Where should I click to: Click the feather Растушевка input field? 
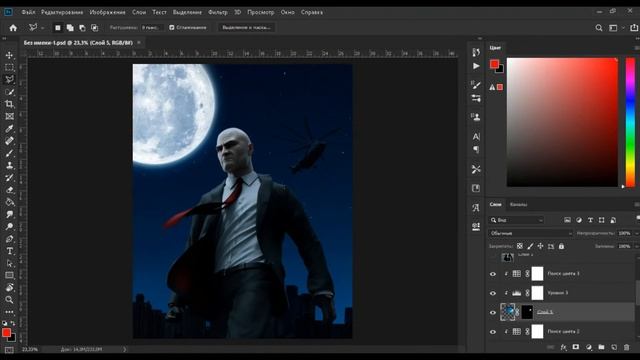[151, 28]
